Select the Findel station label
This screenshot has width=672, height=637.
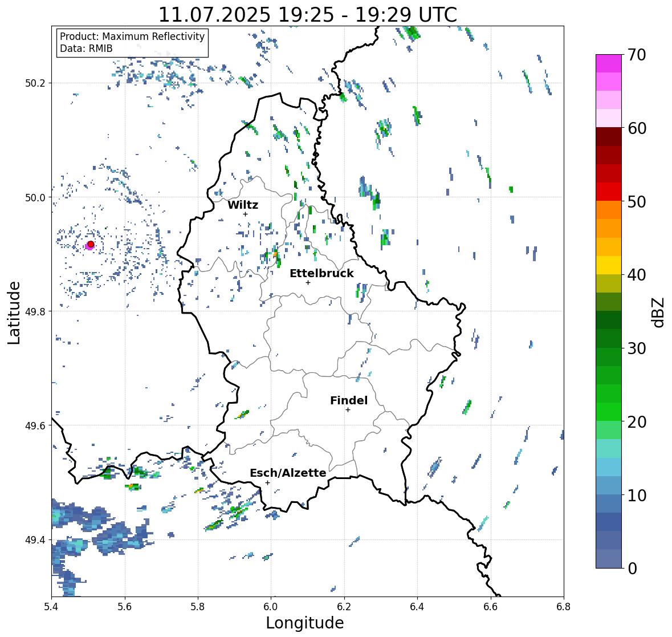[349, 400]
